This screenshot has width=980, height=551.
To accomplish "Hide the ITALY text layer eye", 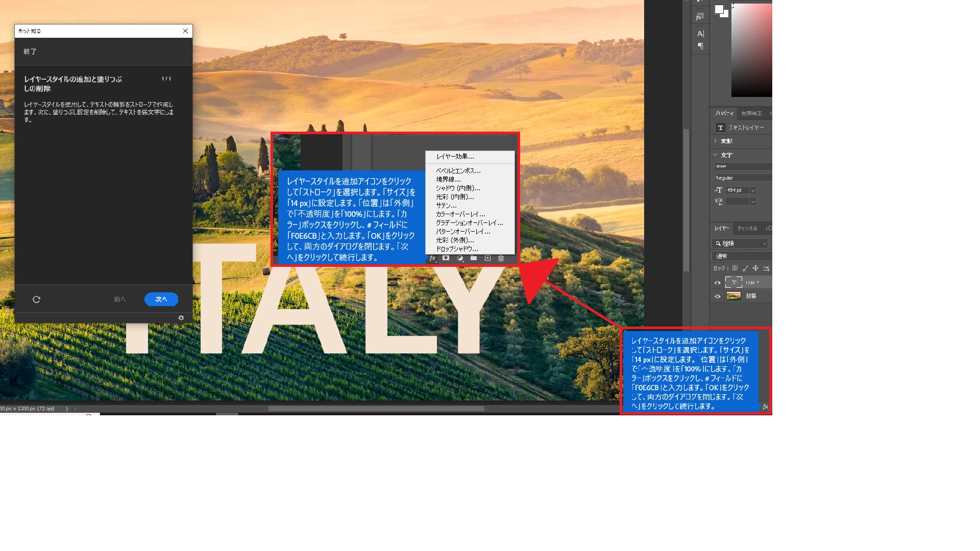I will point(717,282).
